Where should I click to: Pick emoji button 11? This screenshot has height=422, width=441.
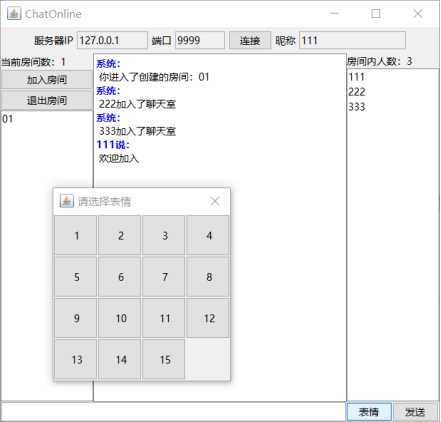point(164,318)
